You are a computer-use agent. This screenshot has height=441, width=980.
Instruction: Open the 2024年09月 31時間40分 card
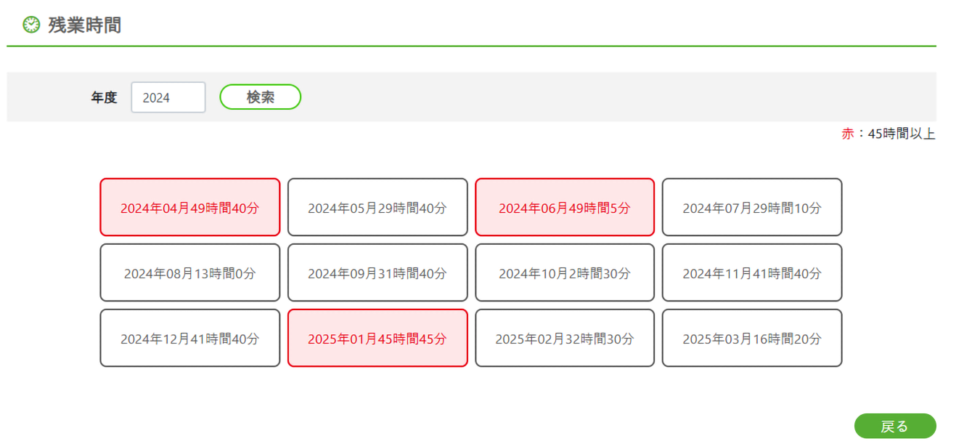[377, 273]
